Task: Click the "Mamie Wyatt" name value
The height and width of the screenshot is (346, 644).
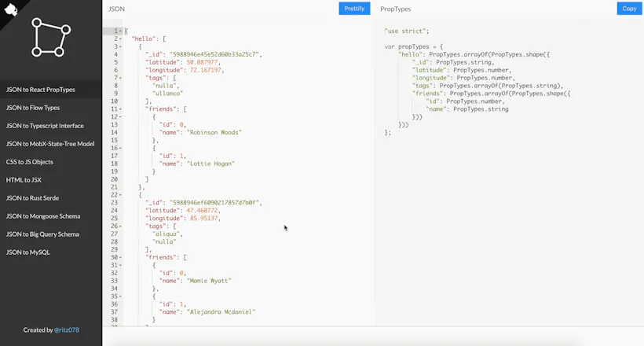Action: point(209,281)
